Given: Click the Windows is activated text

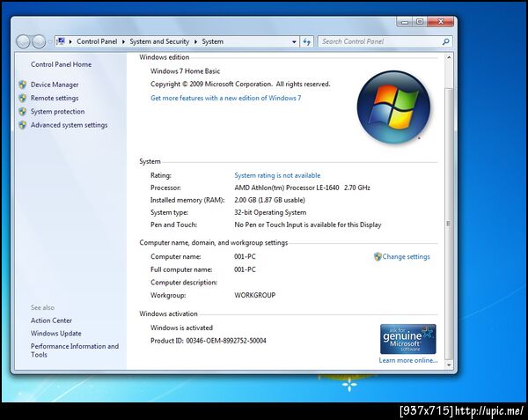Looking at the screenshot, I should pos(181,328).
